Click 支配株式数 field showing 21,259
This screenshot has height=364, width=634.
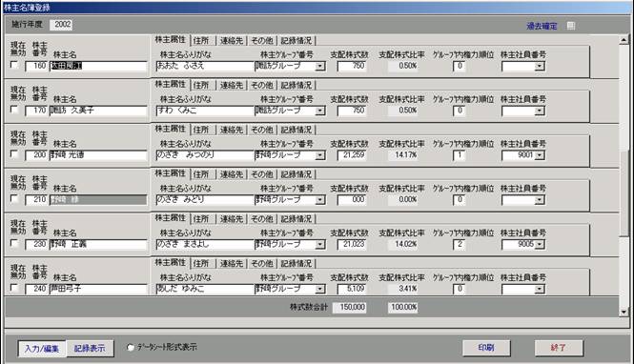click(x=352, y=155)
